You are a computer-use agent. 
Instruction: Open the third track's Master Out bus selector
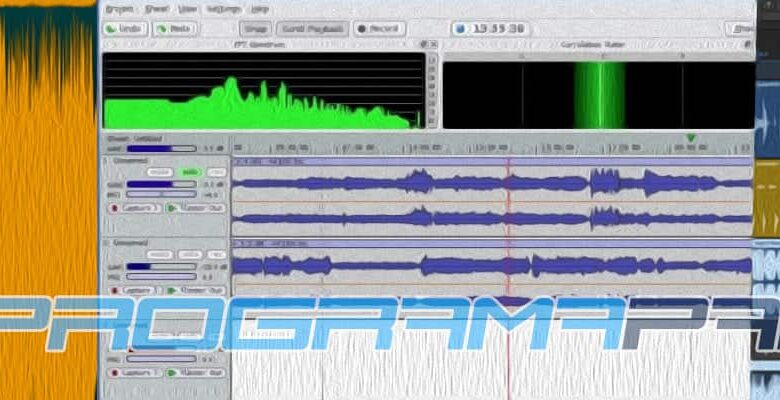click(201, 372)
